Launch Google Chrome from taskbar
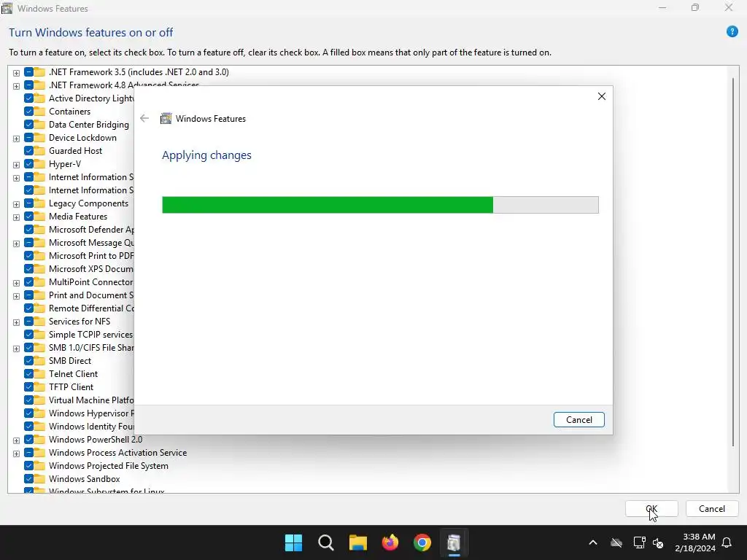The width and height of the screenshot is (747, 560). pos(422,542)
